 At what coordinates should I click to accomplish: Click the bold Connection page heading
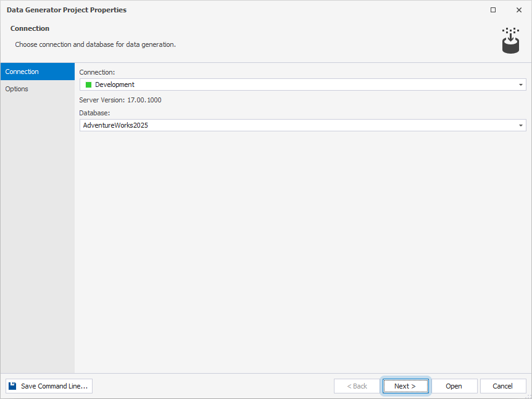pyautogui.click(x=30, y=28)
